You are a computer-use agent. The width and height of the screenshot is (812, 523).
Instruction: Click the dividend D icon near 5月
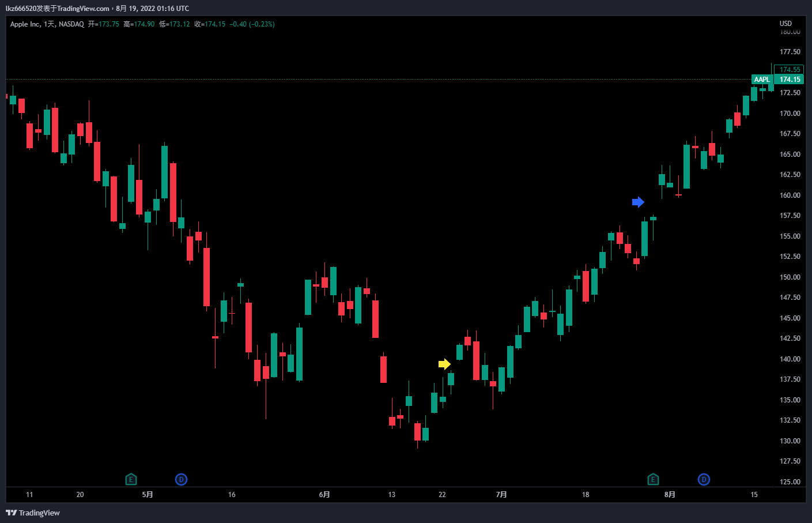181,479
